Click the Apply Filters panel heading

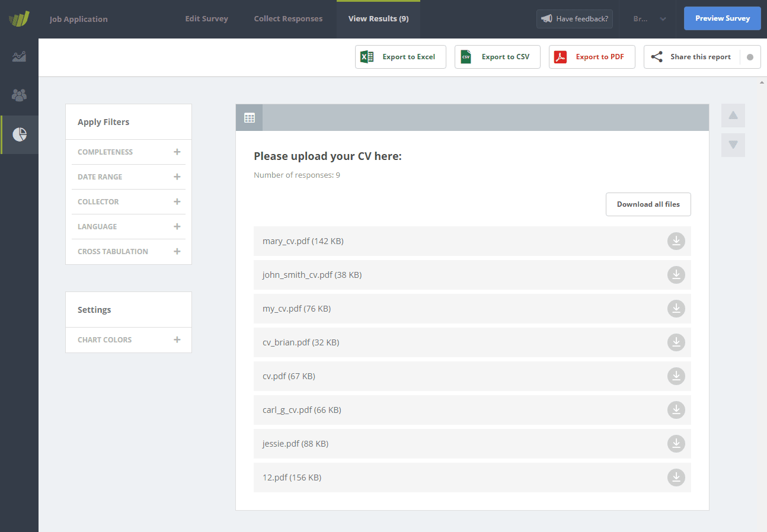[103, 122]
